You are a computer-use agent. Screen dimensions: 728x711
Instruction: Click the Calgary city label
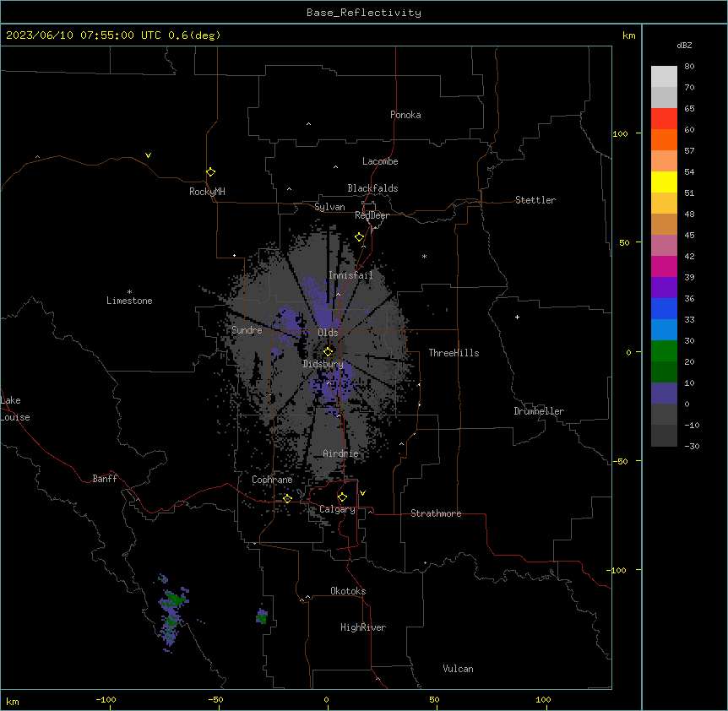pos(337,509)
